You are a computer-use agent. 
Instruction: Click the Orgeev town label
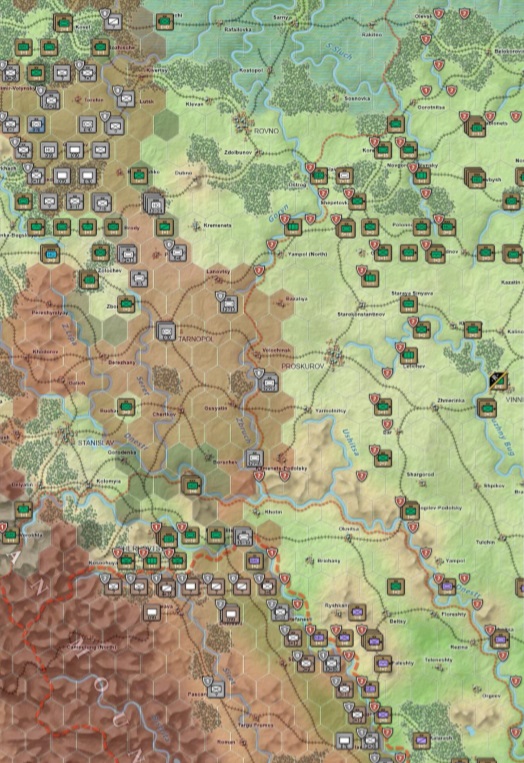click(490, 696)
